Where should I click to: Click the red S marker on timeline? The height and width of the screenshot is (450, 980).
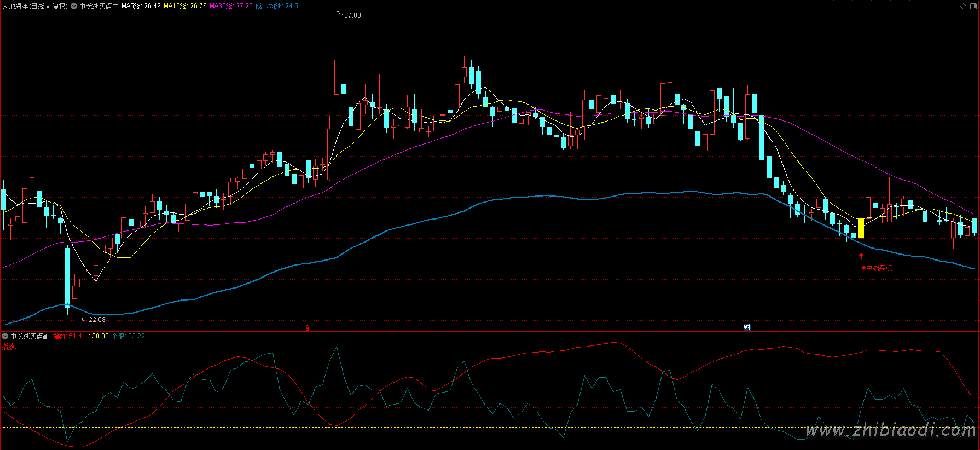[x=308, y=328]
